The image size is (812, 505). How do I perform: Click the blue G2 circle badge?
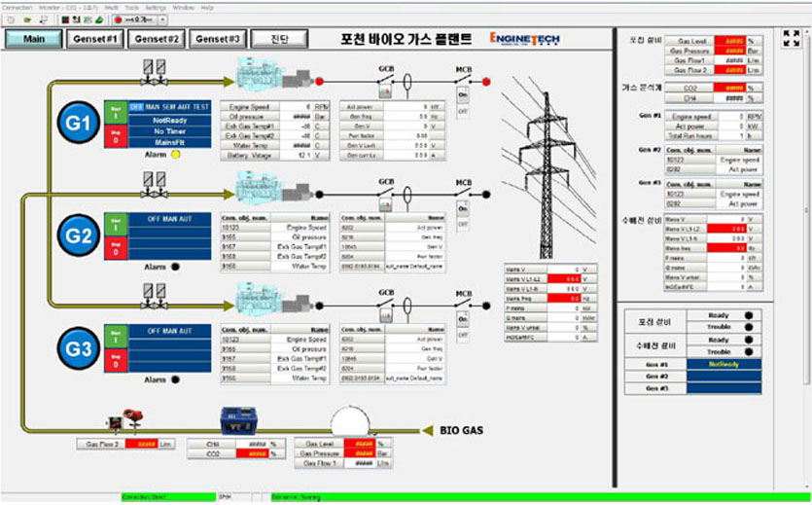point(78,235)
